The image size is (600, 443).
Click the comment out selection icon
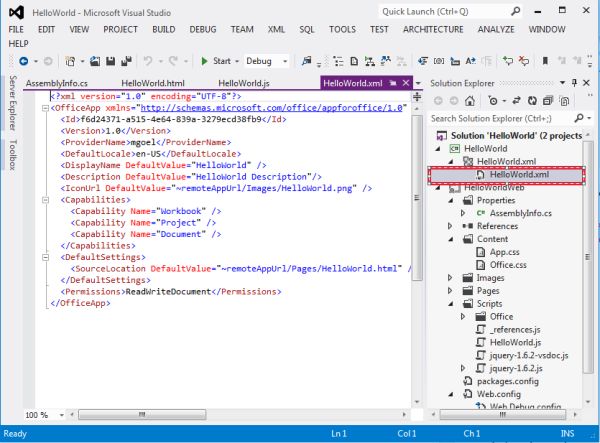pos(508,61)
